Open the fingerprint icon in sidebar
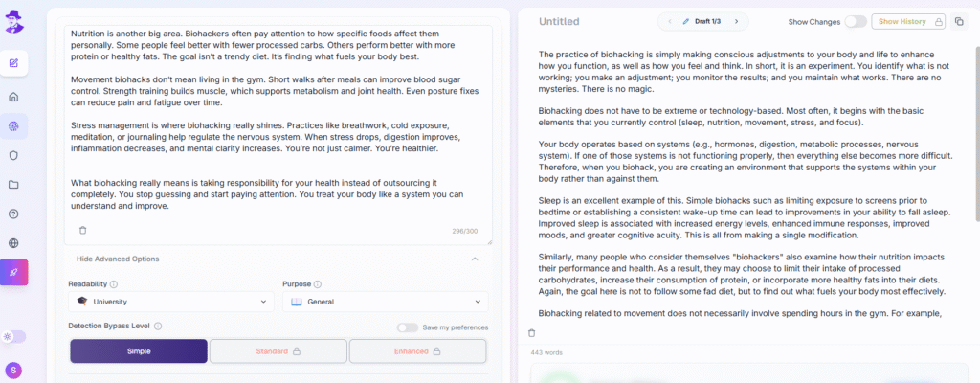The width and height of the screenshot is (980, 383). coord(14,126)
